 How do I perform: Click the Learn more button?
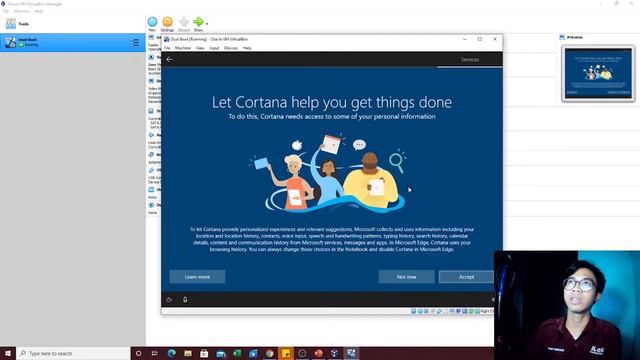coord(197,277)
